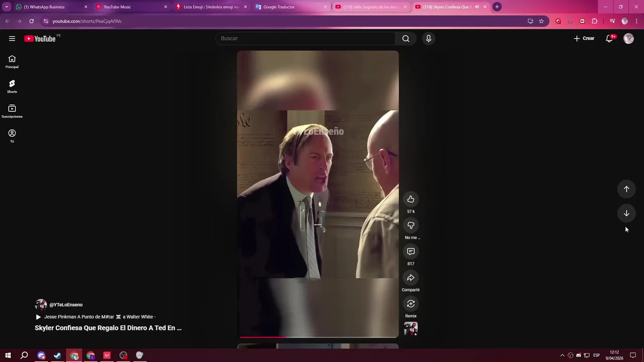
Task: Open the @YTeLoEnseno channel link
Action: [x=66, y=305]
